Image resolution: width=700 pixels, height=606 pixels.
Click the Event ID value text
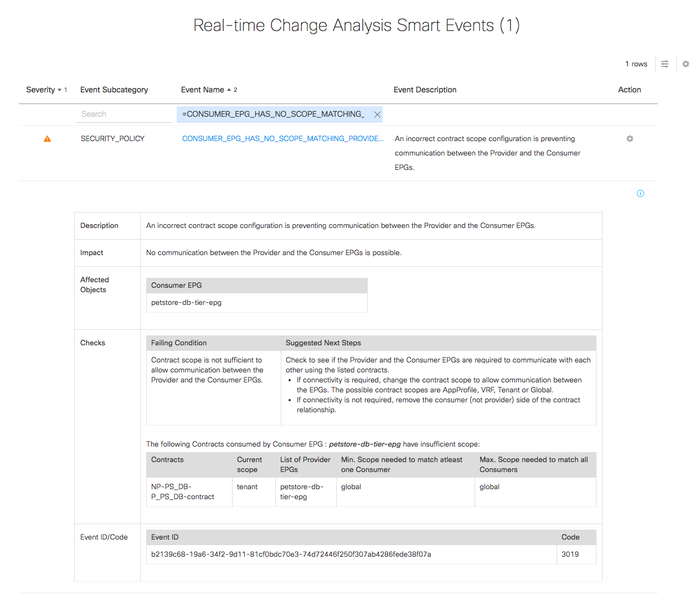point(291,555)
